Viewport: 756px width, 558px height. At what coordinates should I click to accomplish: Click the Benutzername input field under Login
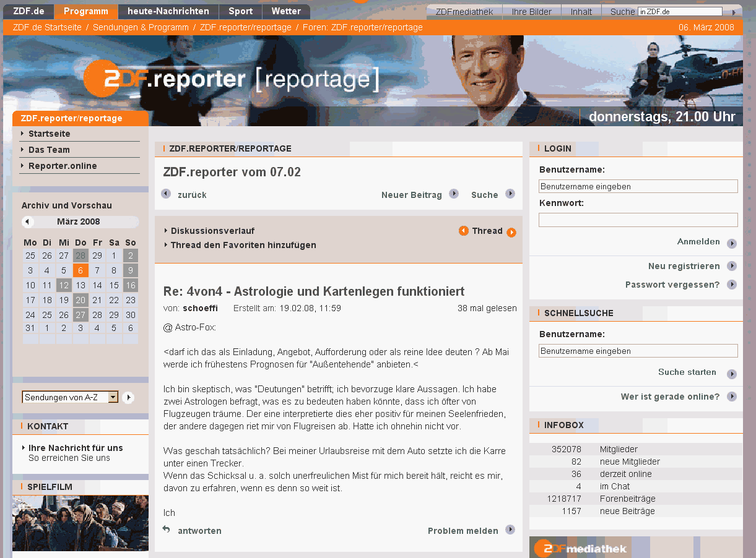[638, 186]
